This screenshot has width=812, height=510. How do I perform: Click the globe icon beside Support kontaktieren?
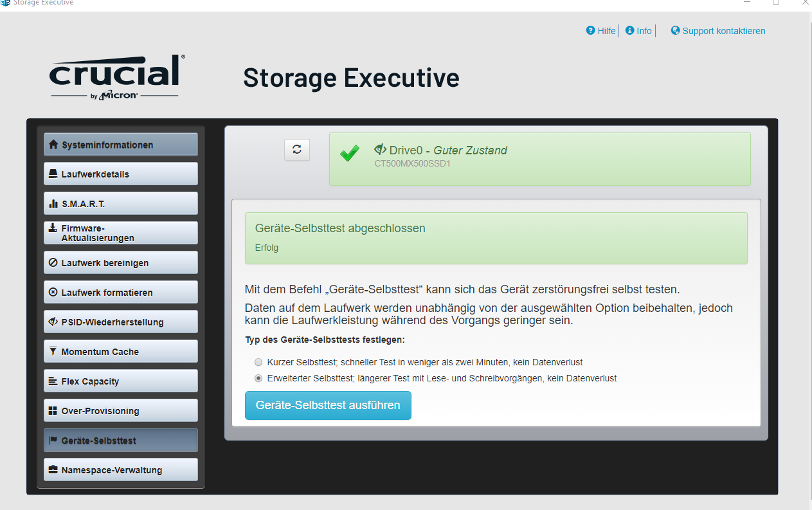pos(675,30)
